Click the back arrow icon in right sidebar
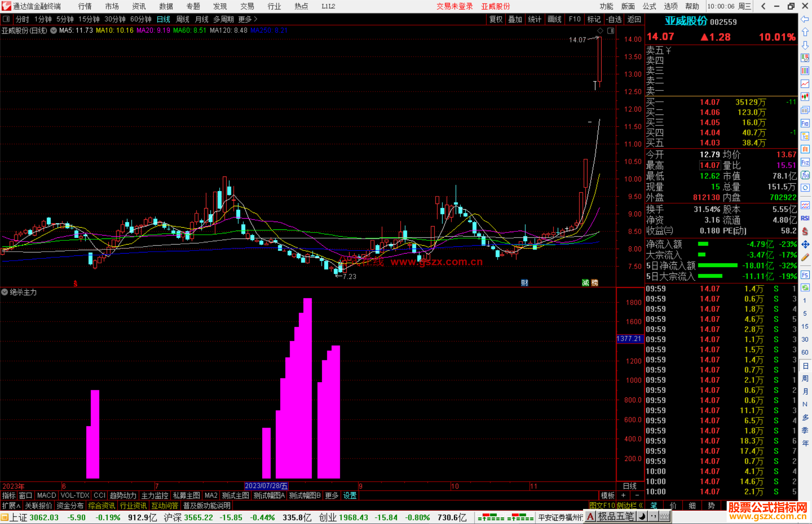This screenshot has width=812, height=524. pos(805,19)
